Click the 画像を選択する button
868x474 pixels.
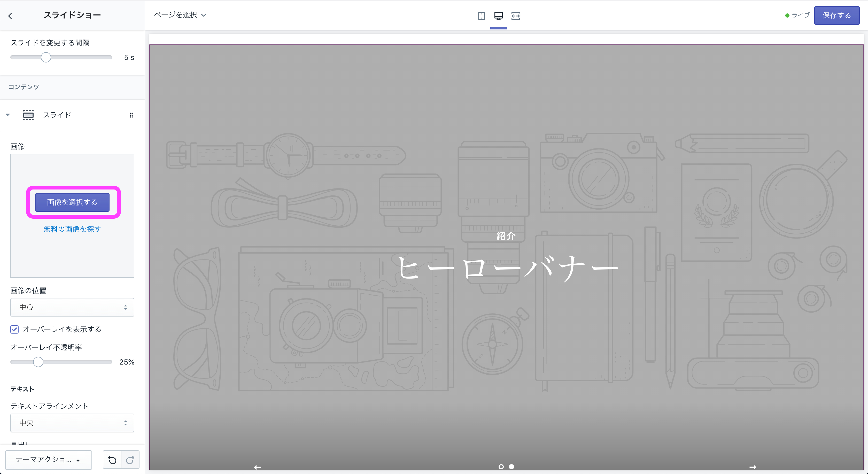[72, 202]
